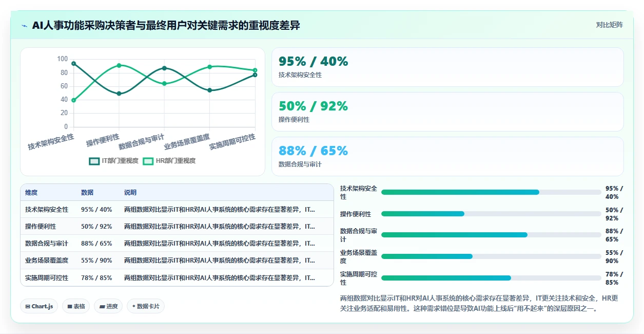Click the 进度 tag
Screen dimensions: 644x334
108,306
